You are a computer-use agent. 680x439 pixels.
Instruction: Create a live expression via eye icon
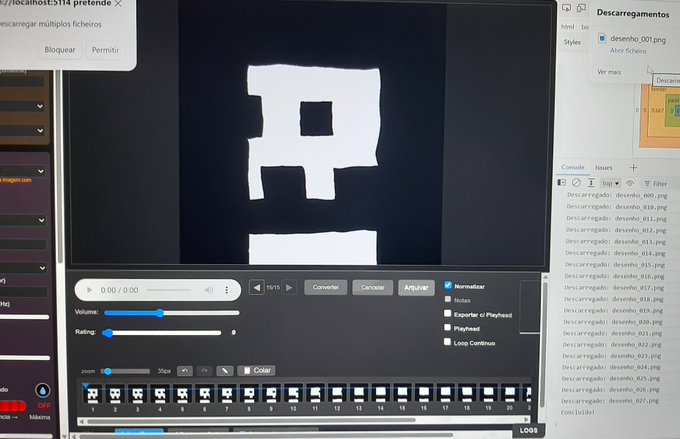pyautogui.click(x=630, y=183)
